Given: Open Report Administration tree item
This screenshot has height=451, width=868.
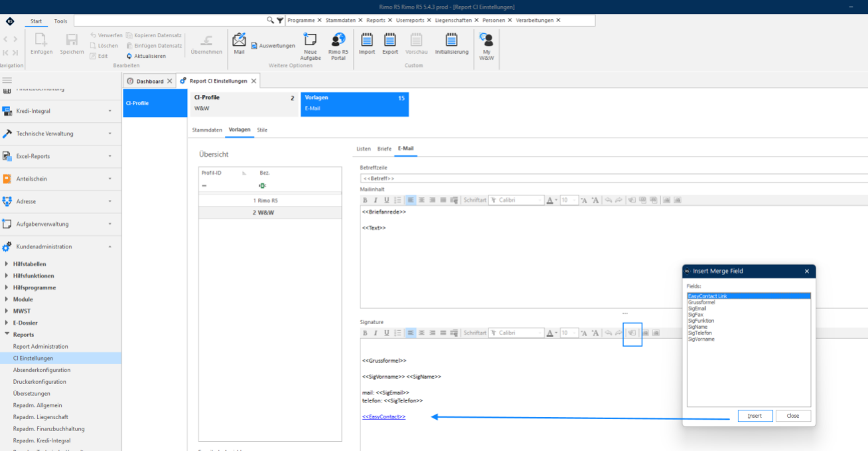Looking at the screenshot, I should (40, 346).
